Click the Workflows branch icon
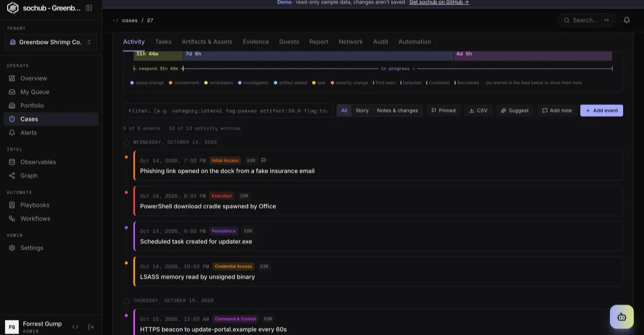The image size is (644, 335). (12, 218)
